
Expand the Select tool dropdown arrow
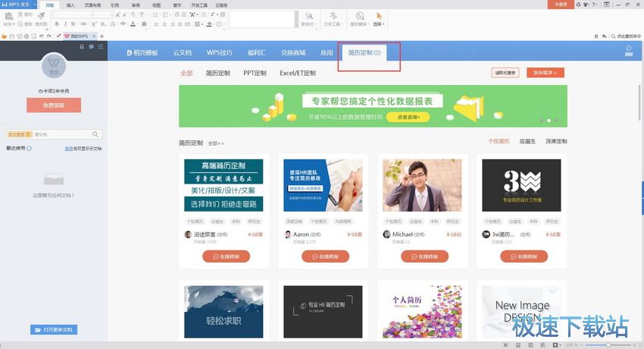click(x=384, y=24)
